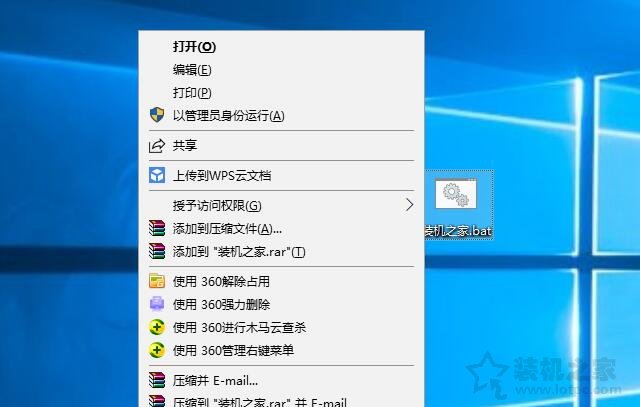640x407 pixels.
Task: Expand the arrow next to 授予访问权限(G)
Action: [409, 205]
